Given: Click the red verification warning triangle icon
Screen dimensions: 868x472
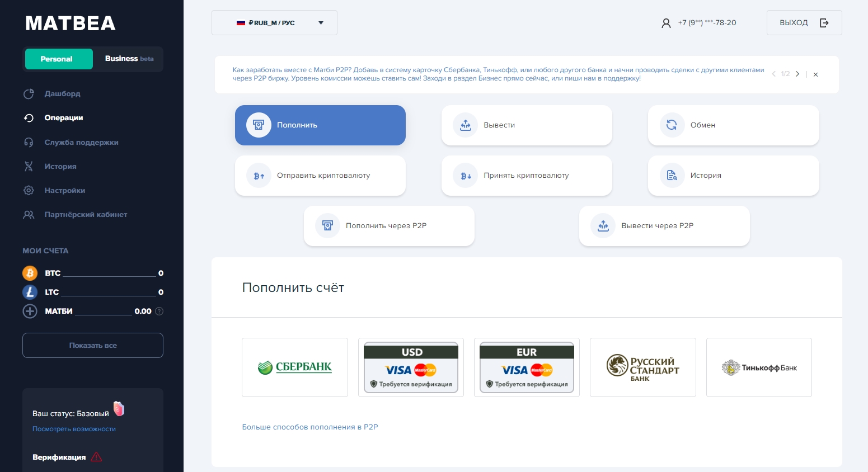Looking at the screenshot, I should point(96,457).
